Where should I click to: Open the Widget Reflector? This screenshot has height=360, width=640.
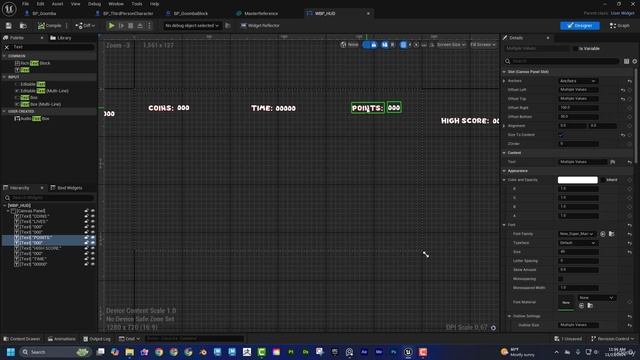click(260, 26)
